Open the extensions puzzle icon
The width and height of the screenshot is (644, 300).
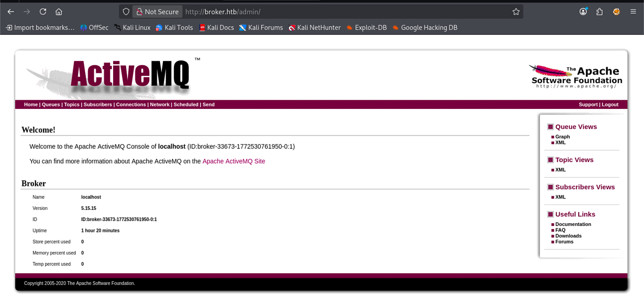point(599,11)
